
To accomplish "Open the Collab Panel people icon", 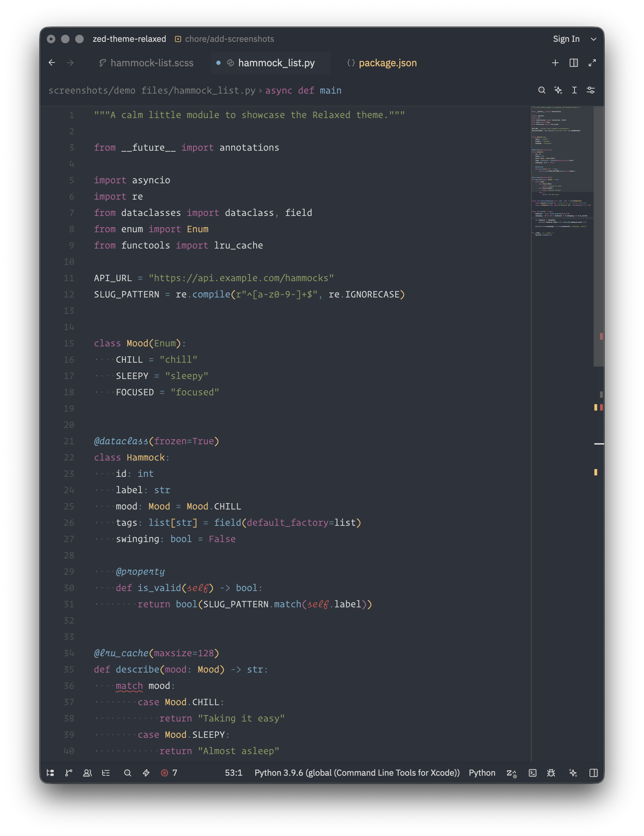I will click(87, 773).
